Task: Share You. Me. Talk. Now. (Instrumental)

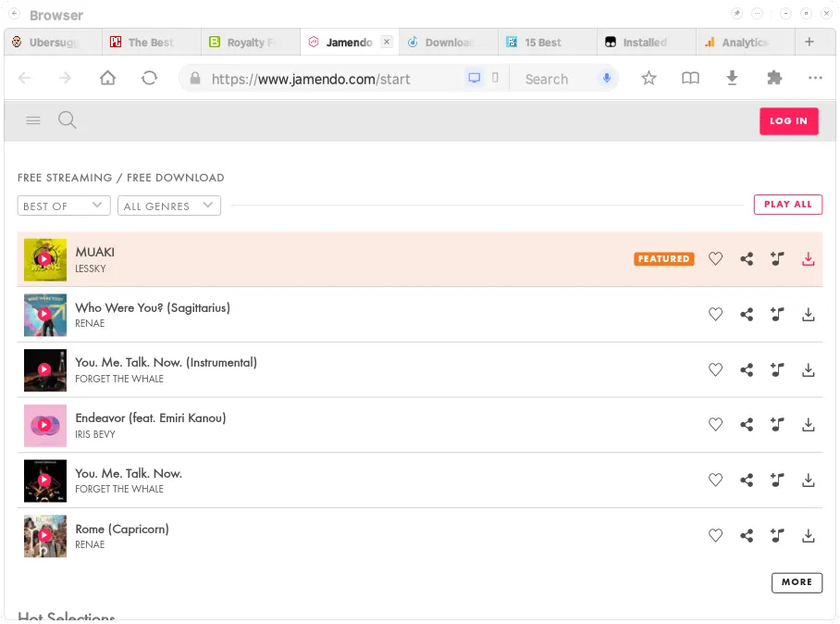Action: [747, 369]
